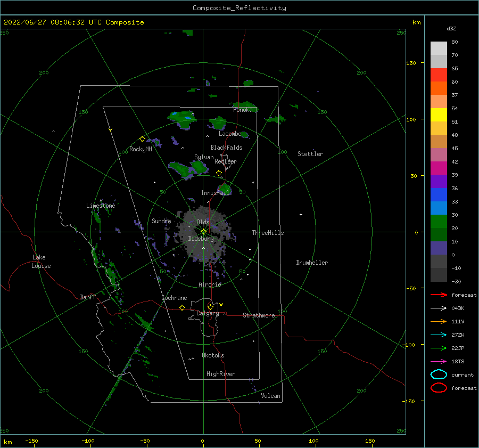Image resolution: width=479 pixels, height=448 pixels.
Task: Pick the green 22JP arrow legend icon
Action: 439,348
